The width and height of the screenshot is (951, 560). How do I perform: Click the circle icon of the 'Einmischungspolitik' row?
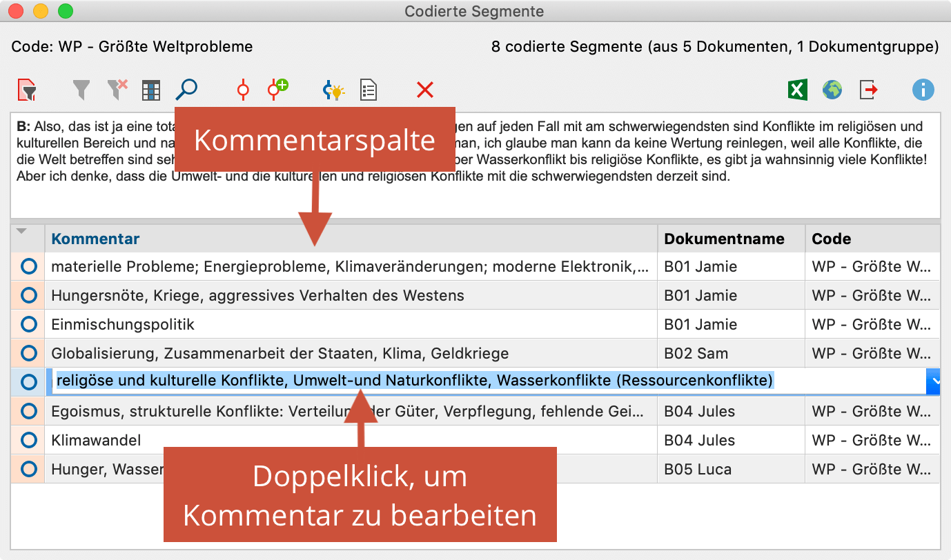click(28, 324)
